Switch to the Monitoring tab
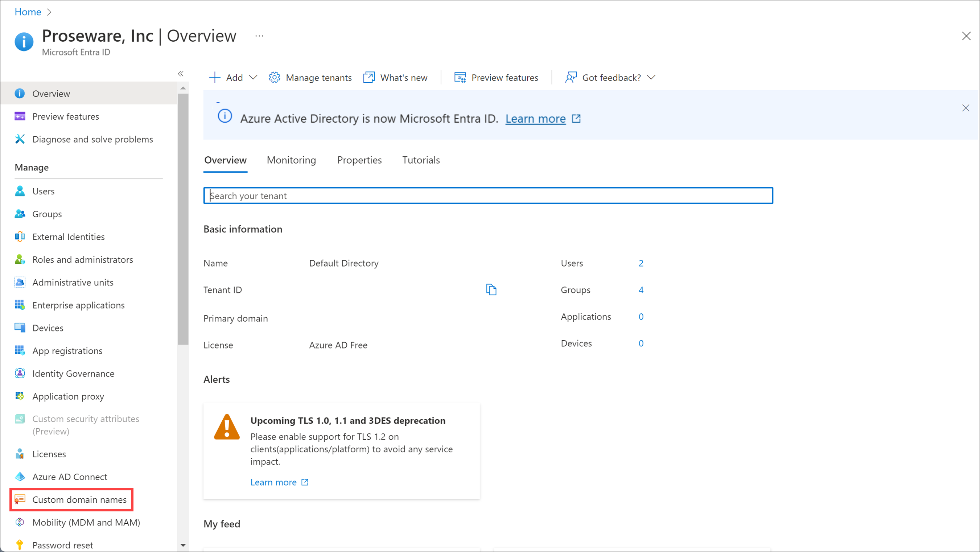Image resolution: width=980 pixels, height=552 pixels. pos(291,160)
